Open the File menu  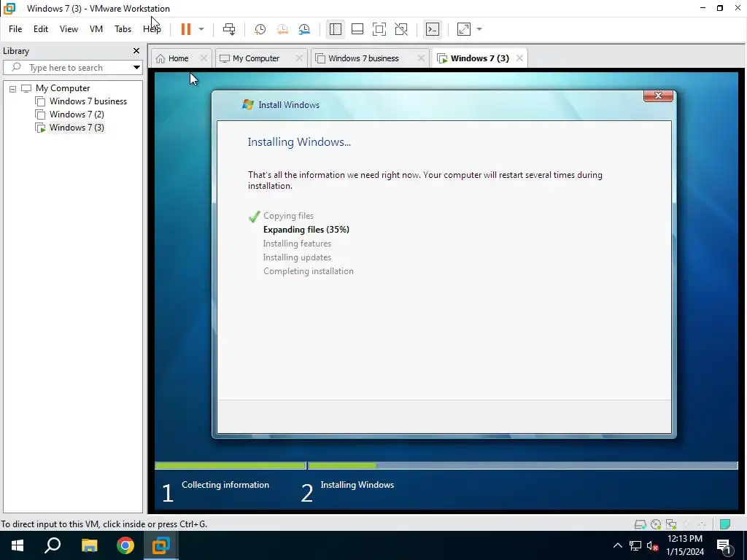coord(15,29)
